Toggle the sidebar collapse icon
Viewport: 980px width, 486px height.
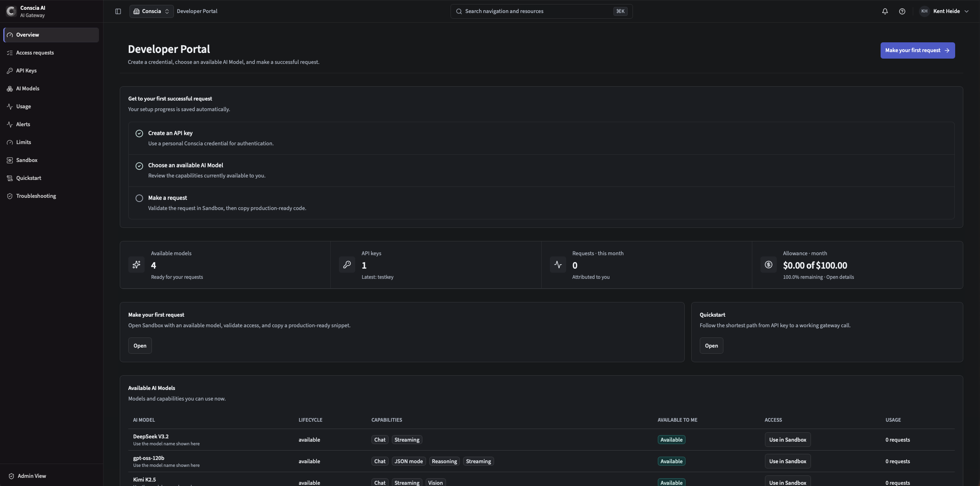pos(118,11)
